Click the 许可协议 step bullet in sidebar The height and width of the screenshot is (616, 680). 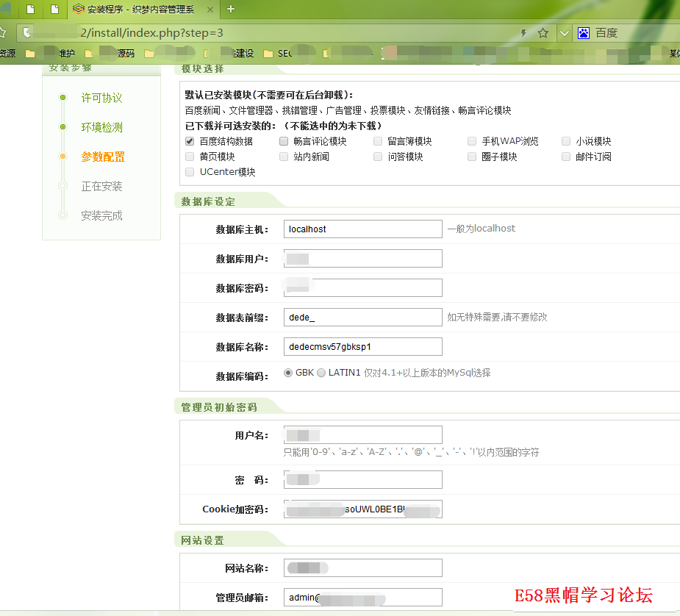point(63,98)
